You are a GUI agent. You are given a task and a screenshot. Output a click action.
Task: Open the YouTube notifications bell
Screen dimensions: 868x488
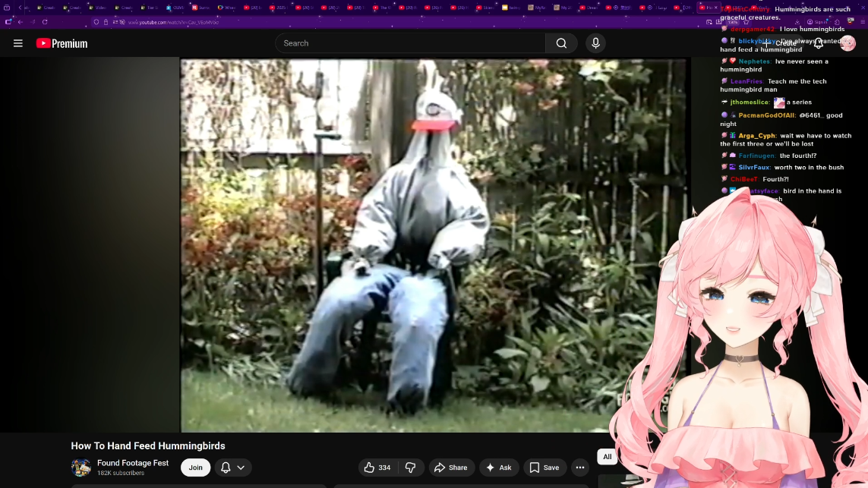click(x=819, y=44)
